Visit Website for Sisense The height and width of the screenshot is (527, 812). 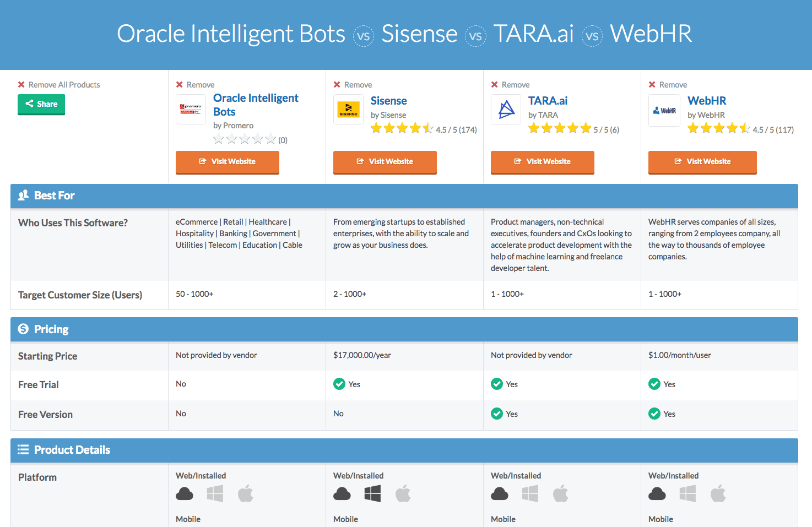coord(385,162)
